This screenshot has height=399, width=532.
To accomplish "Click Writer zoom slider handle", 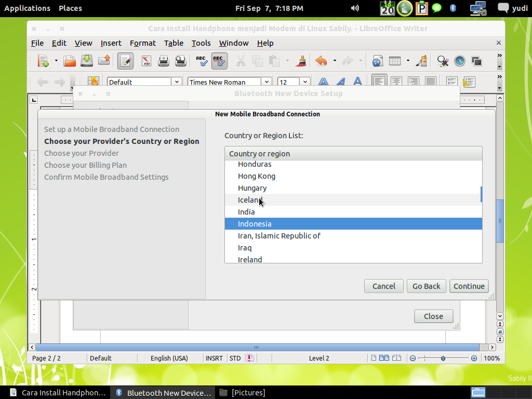I will [x=443, y=358].
